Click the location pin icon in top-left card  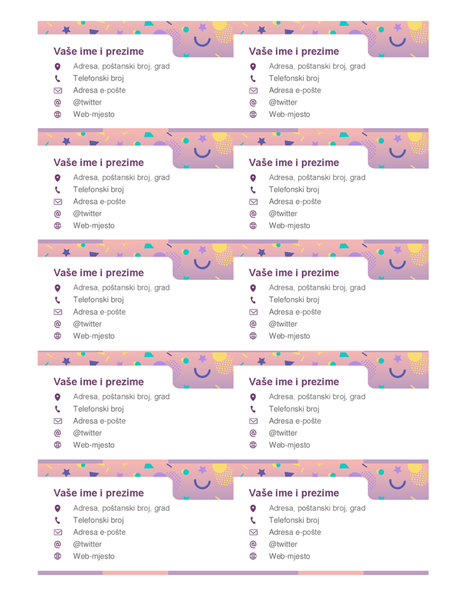(x=57, y=67)
